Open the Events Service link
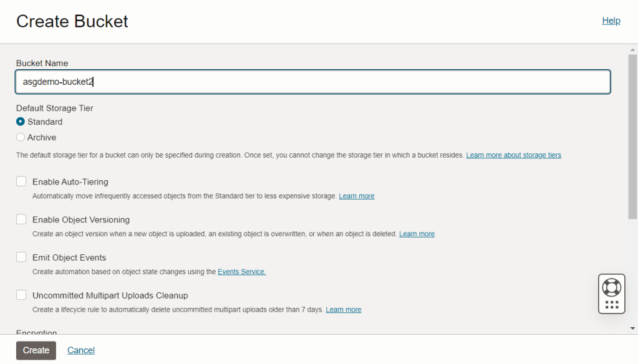 pyautogui.click(x=241, y=272)
